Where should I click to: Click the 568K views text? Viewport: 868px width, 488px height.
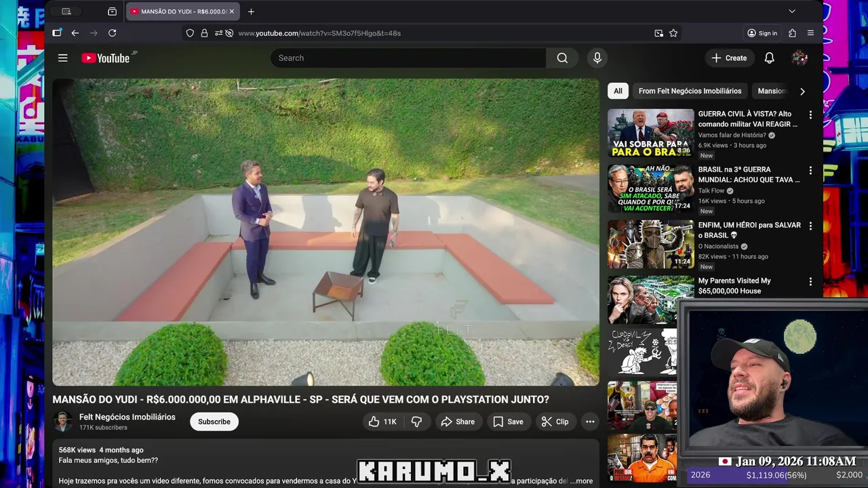(x=77, y=450)
